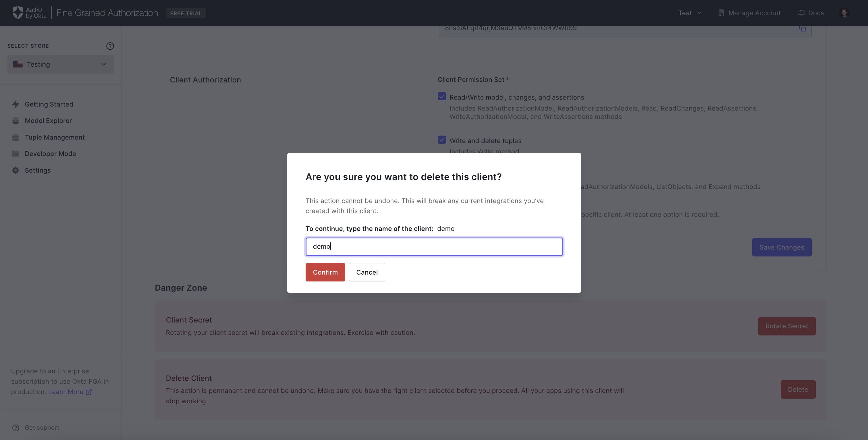Confirm deleting the client
The height and width of the screenshot is (440, 868).
click(325, 272)
